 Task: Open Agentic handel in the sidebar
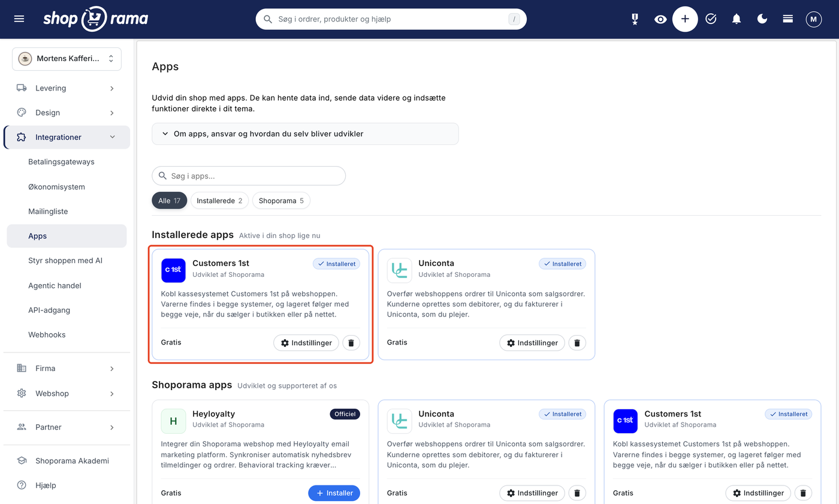click(x=55, y=286)
